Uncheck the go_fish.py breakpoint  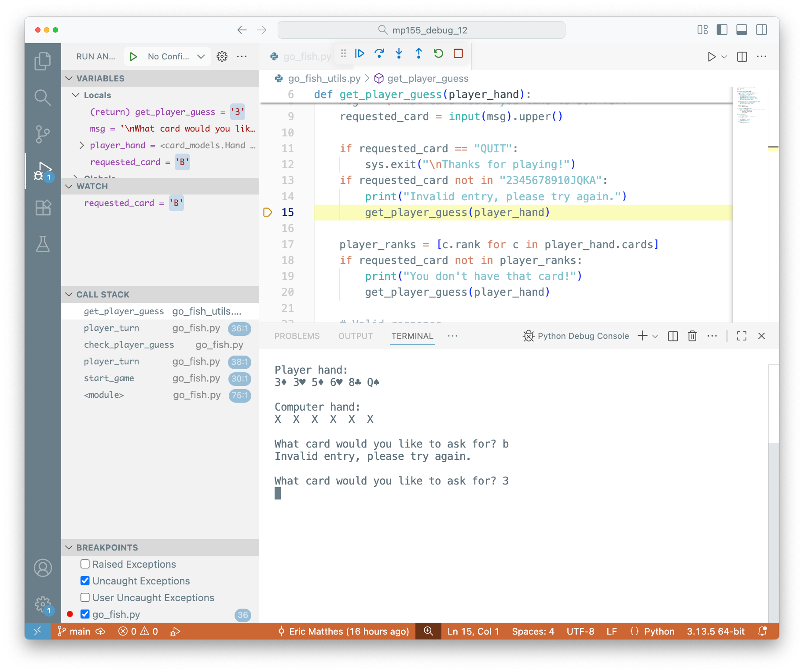84,614
